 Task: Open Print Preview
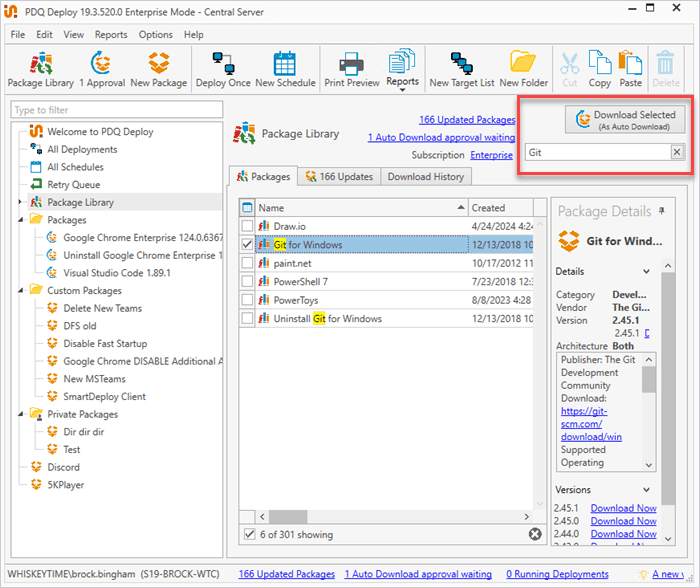tap(352, 70)
